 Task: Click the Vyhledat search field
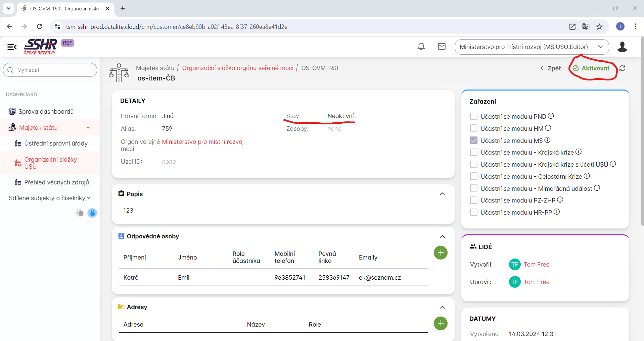(50, 70)
